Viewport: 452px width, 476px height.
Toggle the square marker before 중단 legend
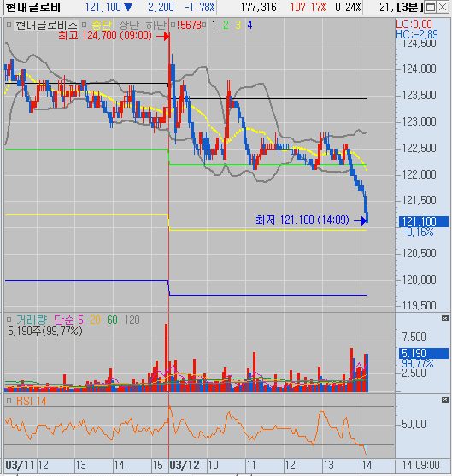point(85,25)
